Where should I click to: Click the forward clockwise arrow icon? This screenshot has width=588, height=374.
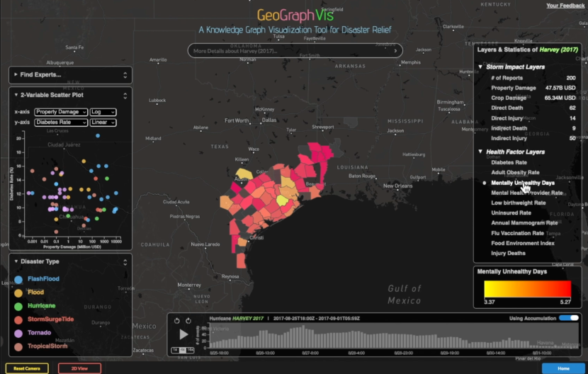click(x=188, y=321)
